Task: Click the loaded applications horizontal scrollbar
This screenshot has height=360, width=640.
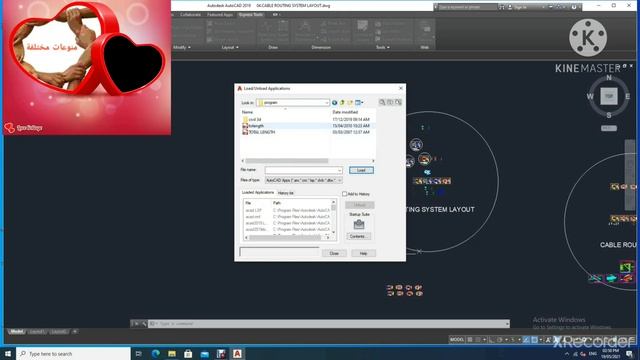Action: click(287, 238)
